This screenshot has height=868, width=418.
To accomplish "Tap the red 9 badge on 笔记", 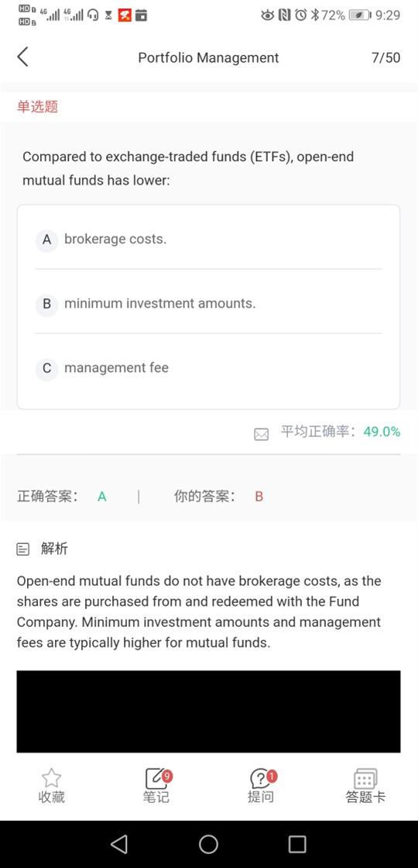I will pyautogui.click(x=167, y=777).
